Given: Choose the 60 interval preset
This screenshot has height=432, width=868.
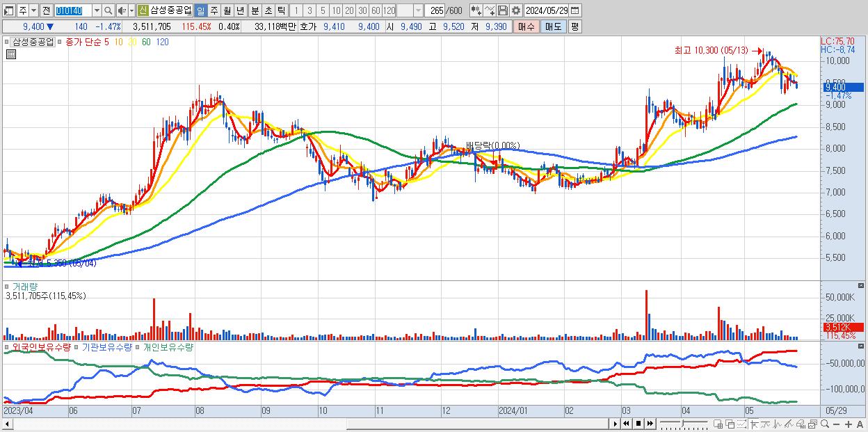Looking at the screenshot, I should (x=376, y=10).
